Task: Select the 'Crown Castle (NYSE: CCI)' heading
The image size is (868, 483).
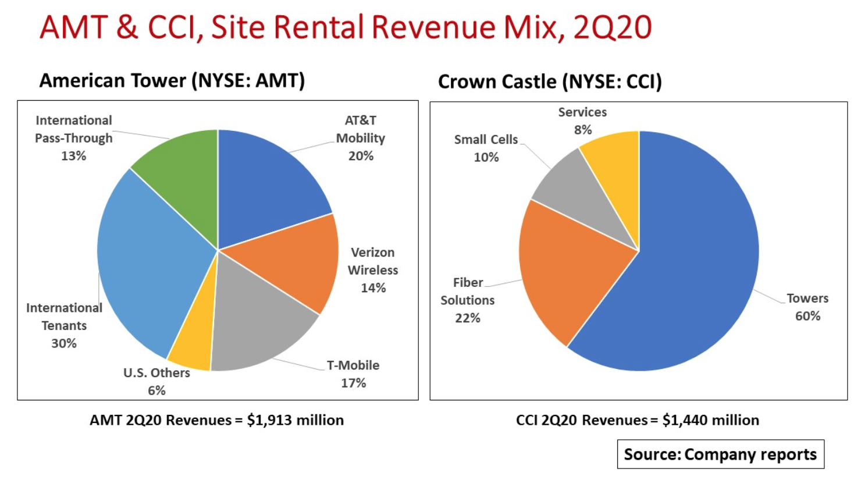Action: [x=550, y=81]
